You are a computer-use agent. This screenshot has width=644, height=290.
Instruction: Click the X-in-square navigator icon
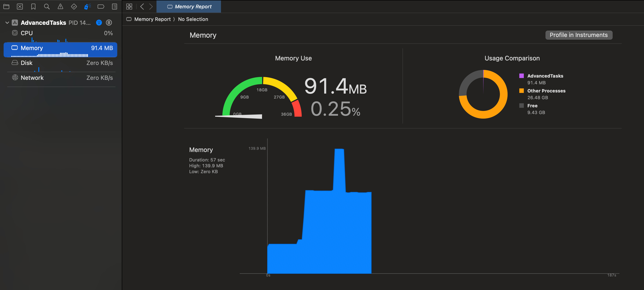pos(20,7)
